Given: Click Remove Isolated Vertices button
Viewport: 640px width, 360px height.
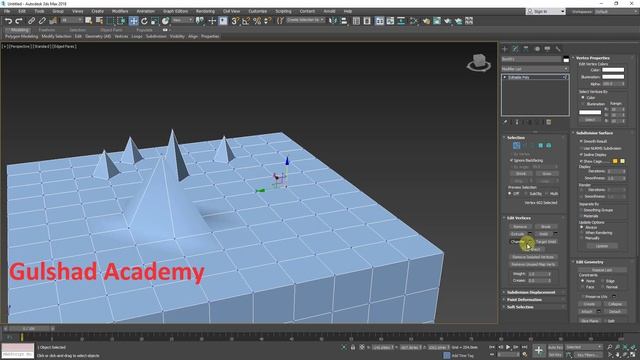Looking at the screenshot, I should [x=533, y=257].
